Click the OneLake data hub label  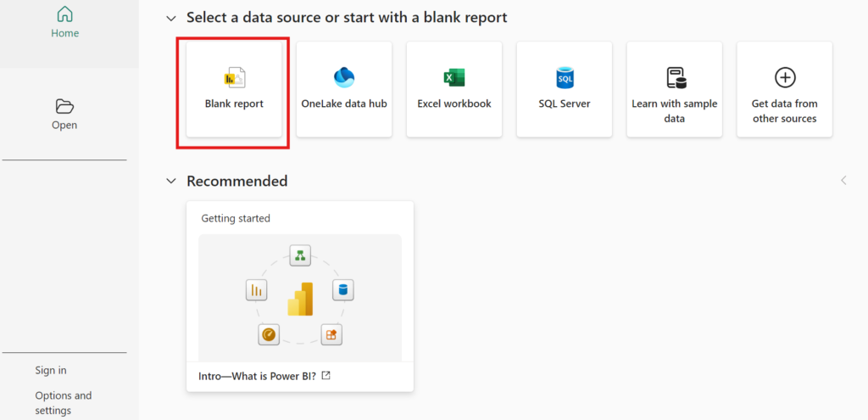point(344,104)
